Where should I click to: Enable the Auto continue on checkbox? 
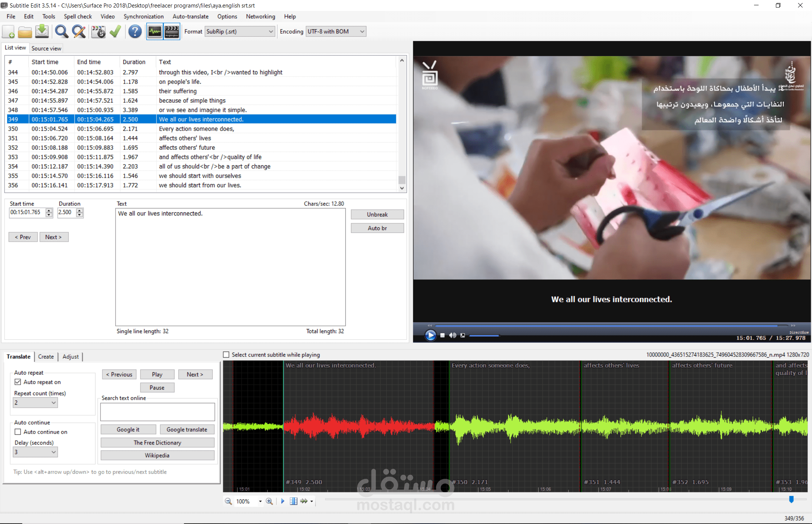click(x=18, y=432)
